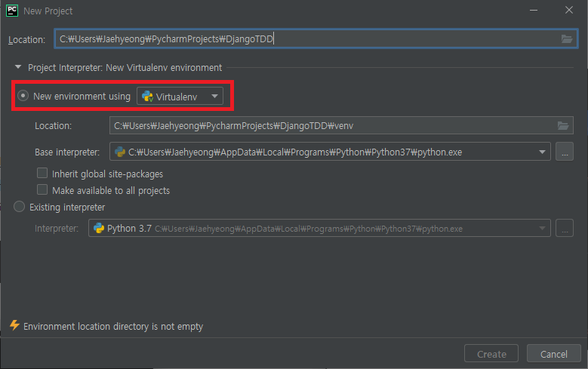Browse folder icon in venv Location field
This screenshot has height=369, width=588.
[563, 125]
